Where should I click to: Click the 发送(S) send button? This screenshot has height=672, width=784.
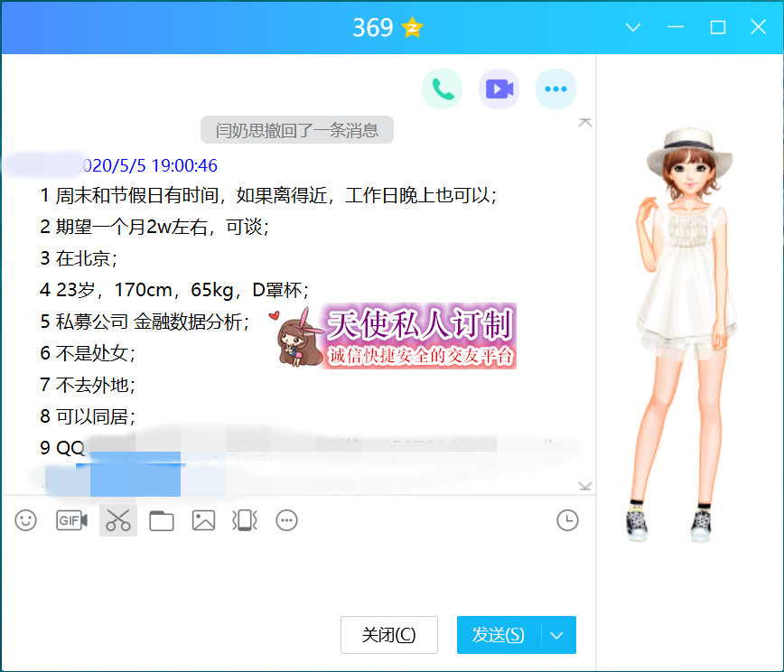499,635
